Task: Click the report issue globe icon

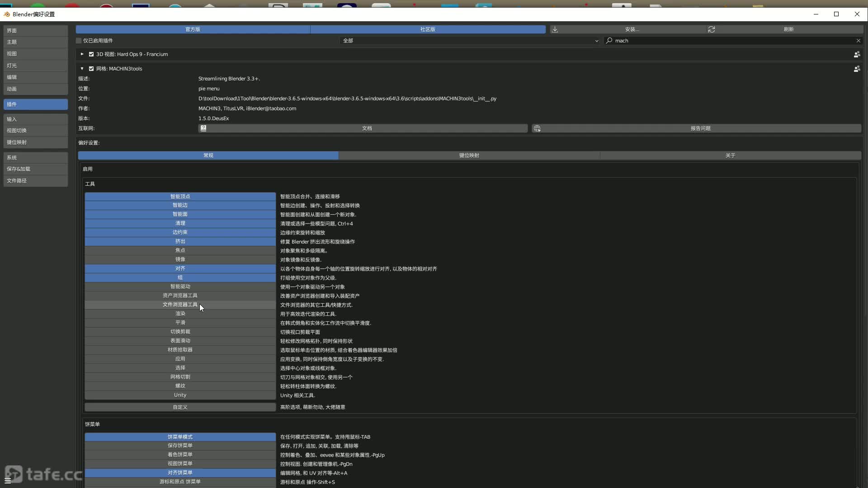Action: 537,128
